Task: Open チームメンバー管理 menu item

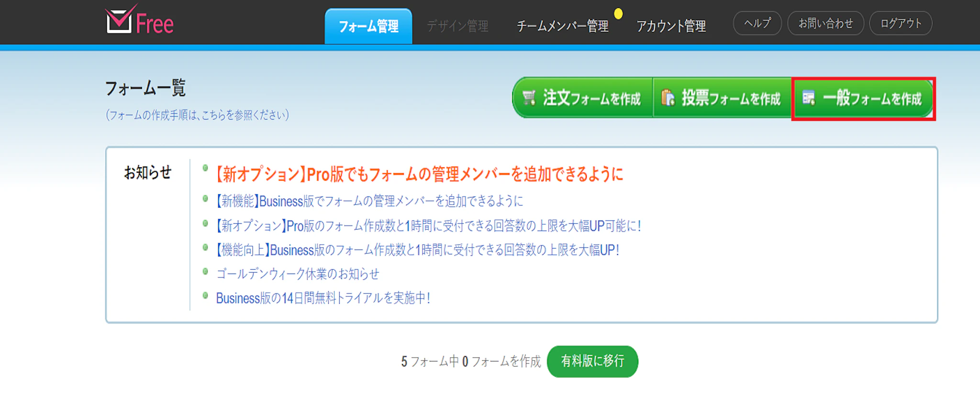Action: 562,26
